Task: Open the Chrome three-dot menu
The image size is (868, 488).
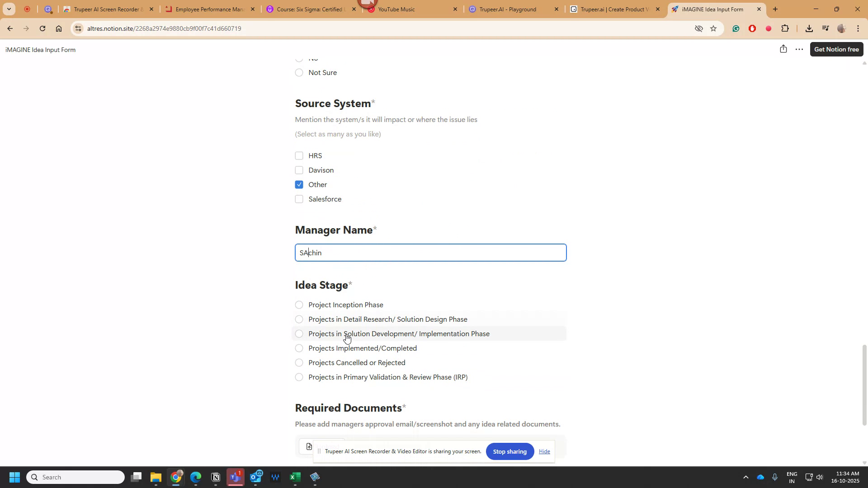Action: [x=858, y=28]
